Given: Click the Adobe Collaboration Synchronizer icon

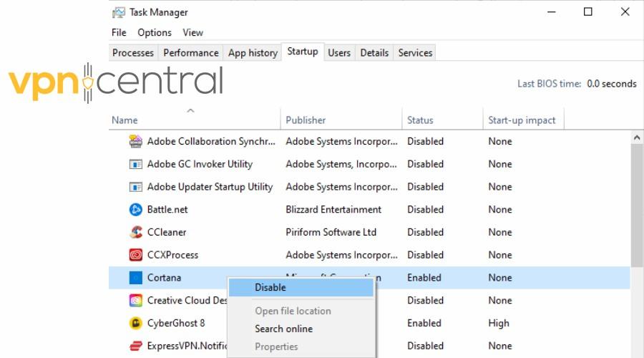Looking at the screenshot, I should coord(135,141).
